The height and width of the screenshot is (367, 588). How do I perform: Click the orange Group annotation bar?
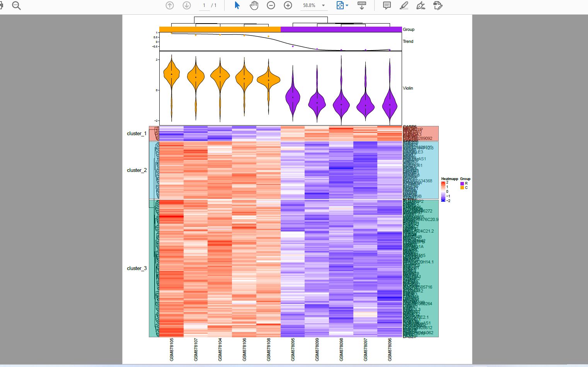click(x=220, y=29)
